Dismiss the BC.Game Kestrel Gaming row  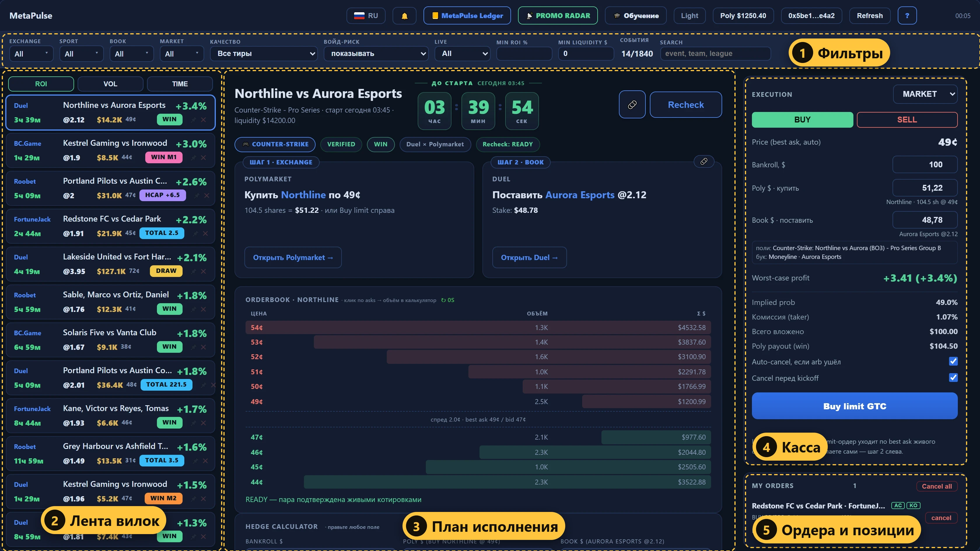pyautogui.click(x=204, y=157)
